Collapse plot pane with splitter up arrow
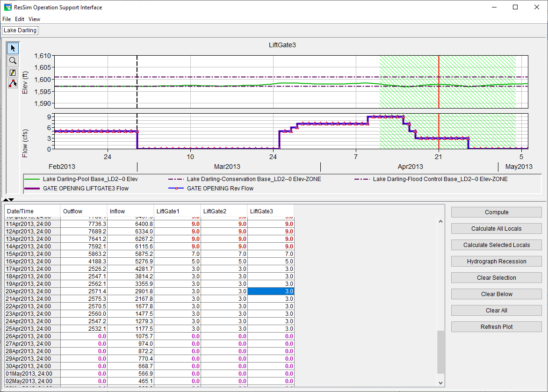 6,200
